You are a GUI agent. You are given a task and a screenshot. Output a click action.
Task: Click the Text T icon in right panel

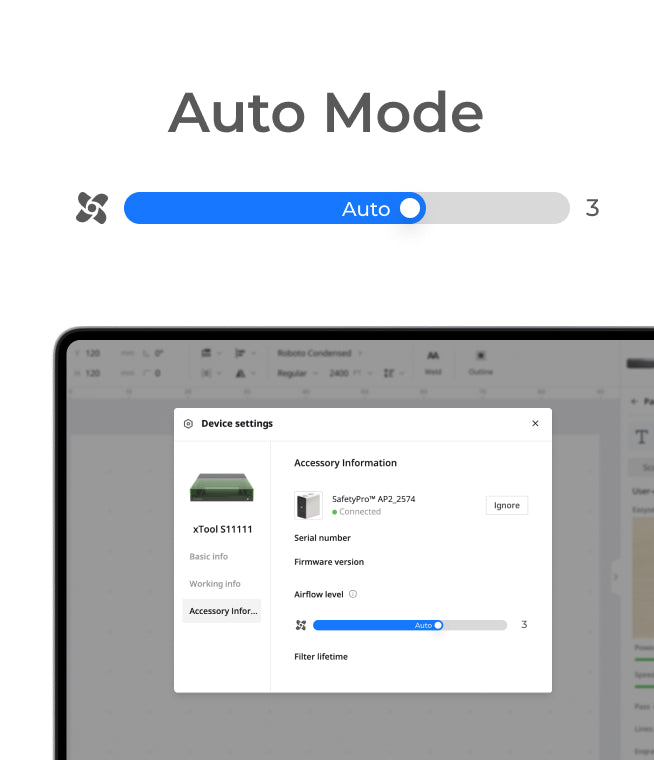[641, 437]
